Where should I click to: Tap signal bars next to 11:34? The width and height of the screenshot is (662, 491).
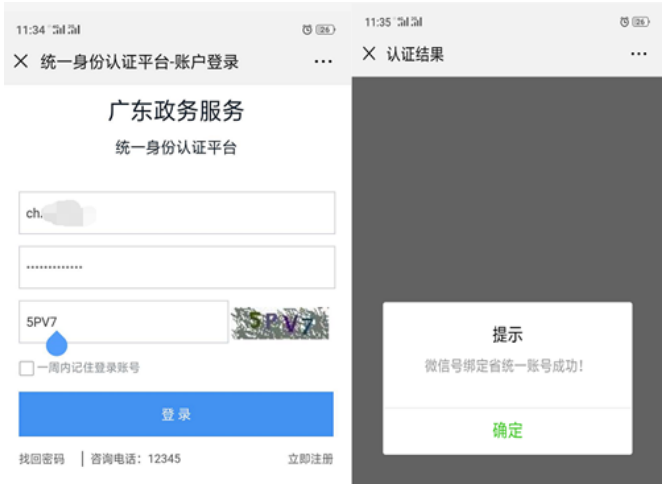(65, 30)
